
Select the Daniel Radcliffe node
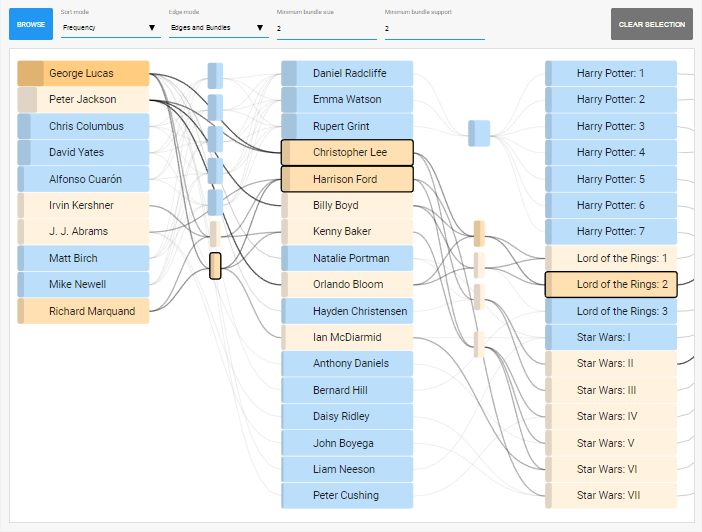pos(347,73)
